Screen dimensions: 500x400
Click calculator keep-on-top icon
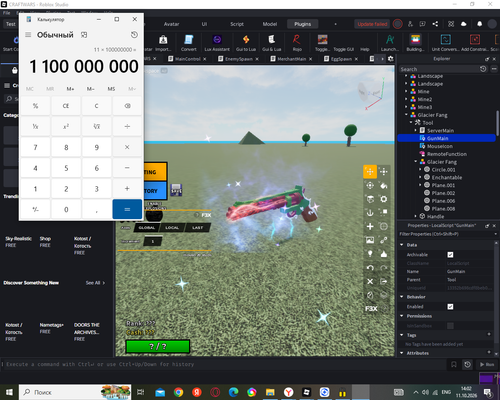(84, 35)
